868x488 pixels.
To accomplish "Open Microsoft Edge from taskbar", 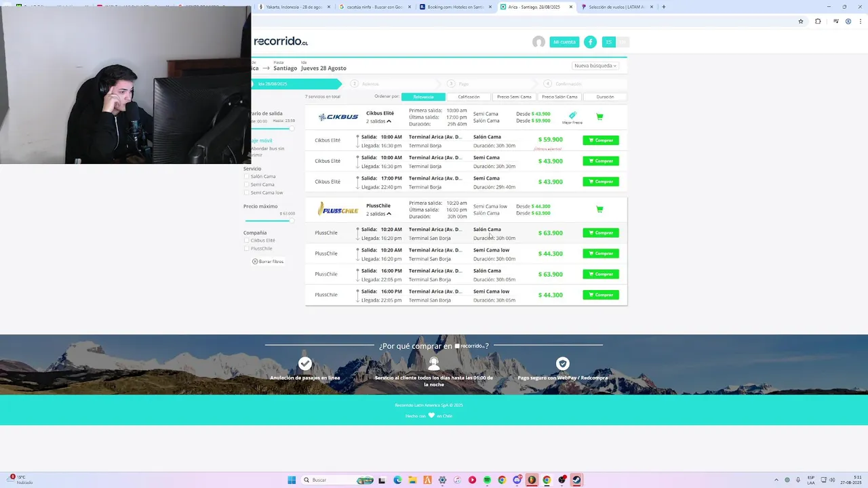I will (x=397, y=480).
